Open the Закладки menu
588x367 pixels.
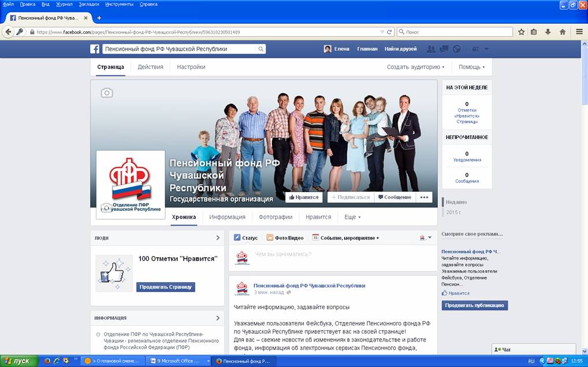pos(89,5)
